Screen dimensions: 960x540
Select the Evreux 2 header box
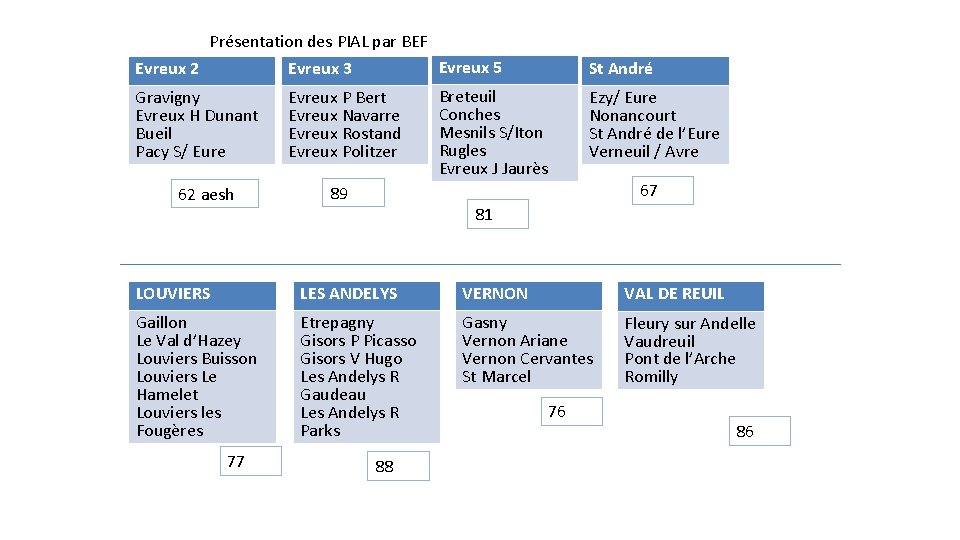(x=201, y=70)
